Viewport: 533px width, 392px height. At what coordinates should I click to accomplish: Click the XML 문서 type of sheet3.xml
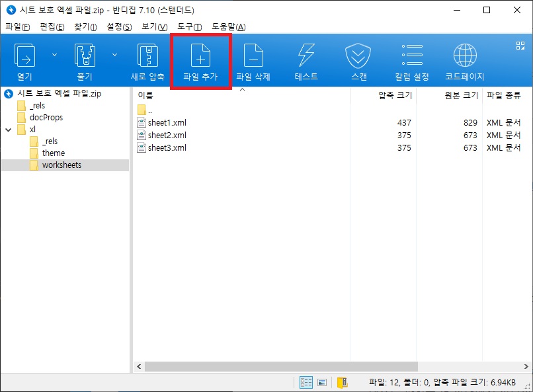[x=503, y=148]
